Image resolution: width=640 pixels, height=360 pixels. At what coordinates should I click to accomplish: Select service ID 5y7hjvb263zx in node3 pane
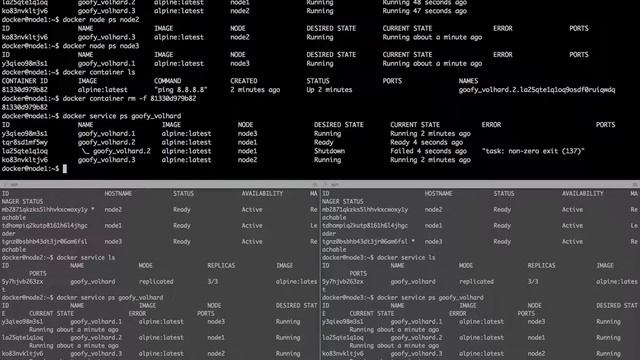coord(342,282)
